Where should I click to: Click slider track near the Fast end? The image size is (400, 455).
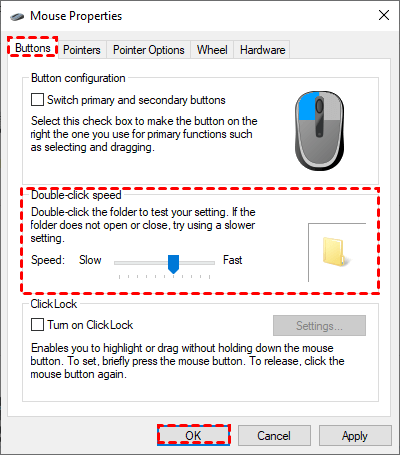(207, 263)
